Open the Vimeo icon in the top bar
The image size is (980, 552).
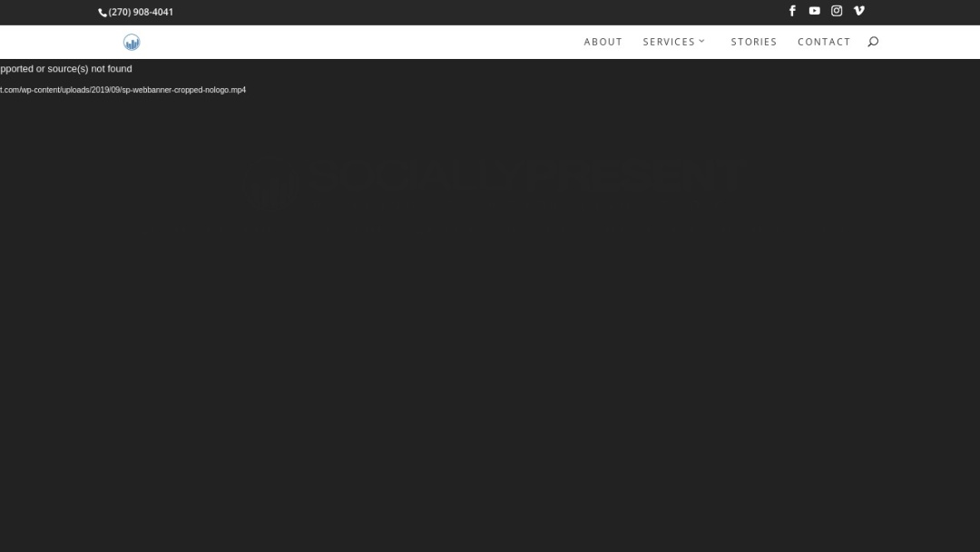click(x=858, y=11)
